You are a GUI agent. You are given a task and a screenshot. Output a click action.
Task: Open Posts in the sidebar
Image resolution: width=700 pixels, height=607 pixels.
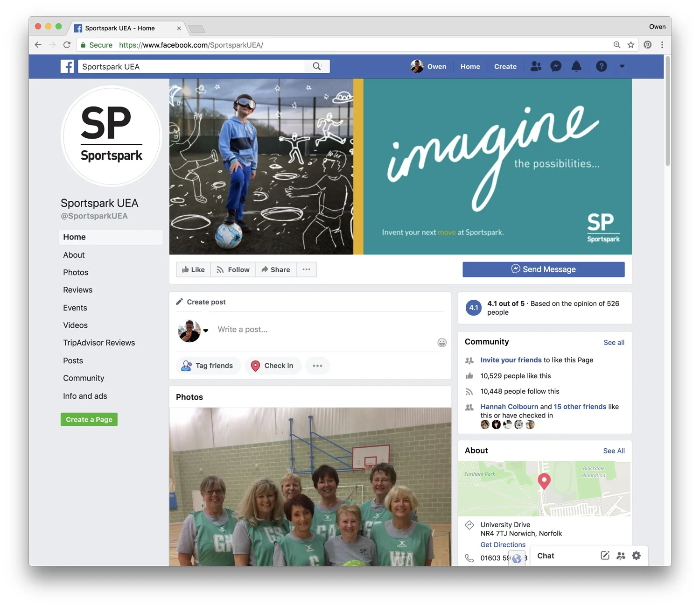click(73, 360)
